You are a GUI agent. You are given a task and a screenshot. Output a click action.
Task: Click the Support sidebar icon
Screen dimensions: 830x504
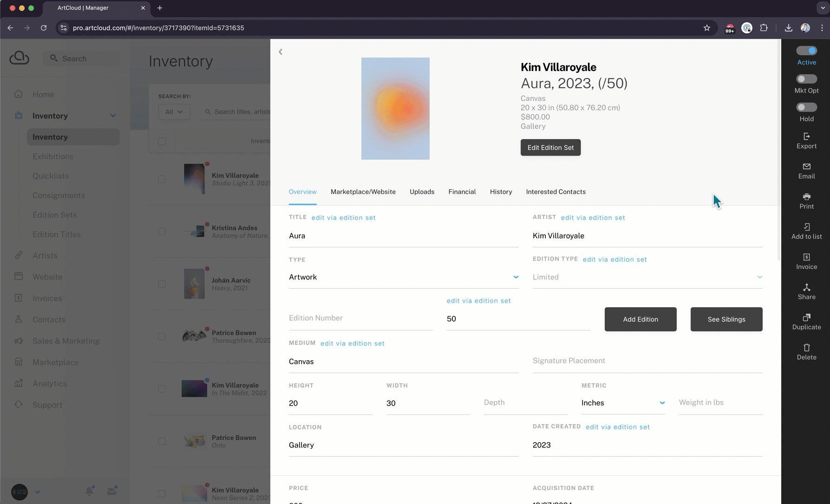click(x=19, y=405)
